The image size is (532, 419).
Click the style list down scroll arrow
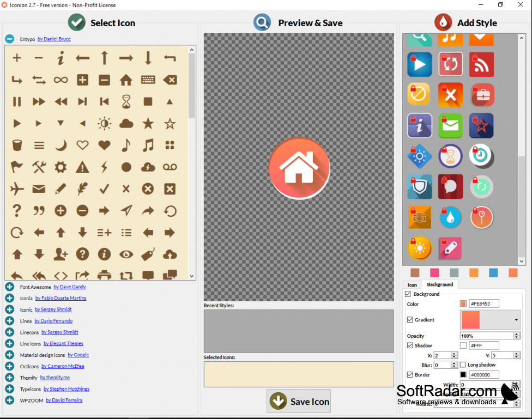click(x=522, y=261)
